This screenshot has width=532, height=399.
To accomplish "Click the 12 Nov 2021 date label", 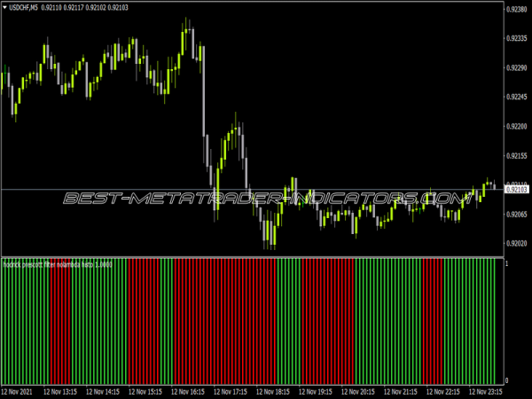I will click(19, 390).
